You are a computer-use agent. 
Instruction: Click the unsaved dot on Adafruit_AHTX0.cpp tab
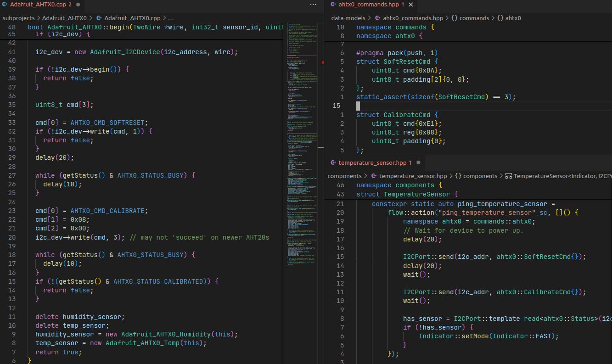[x=78, y=4]
